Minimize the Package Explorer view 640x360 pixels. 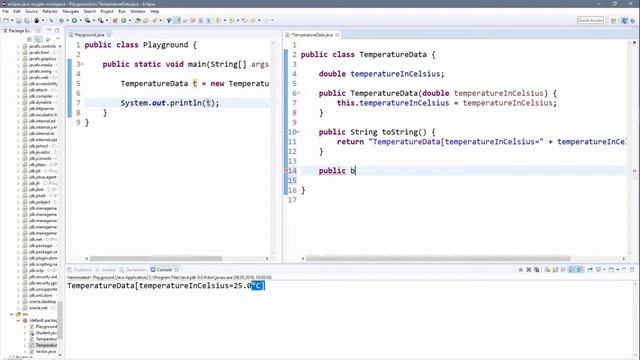tap(49, 30)
